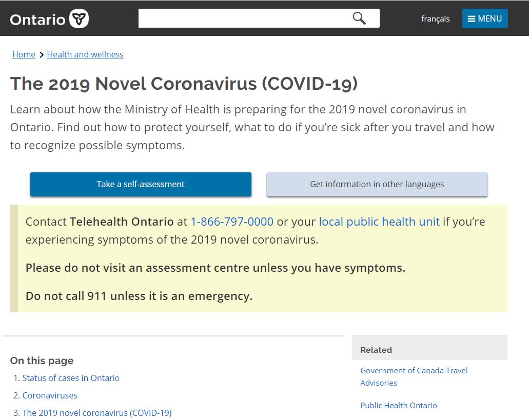Open the local public health unit link
The width and height of the screenshot is (529, 420).
point(379,222)
